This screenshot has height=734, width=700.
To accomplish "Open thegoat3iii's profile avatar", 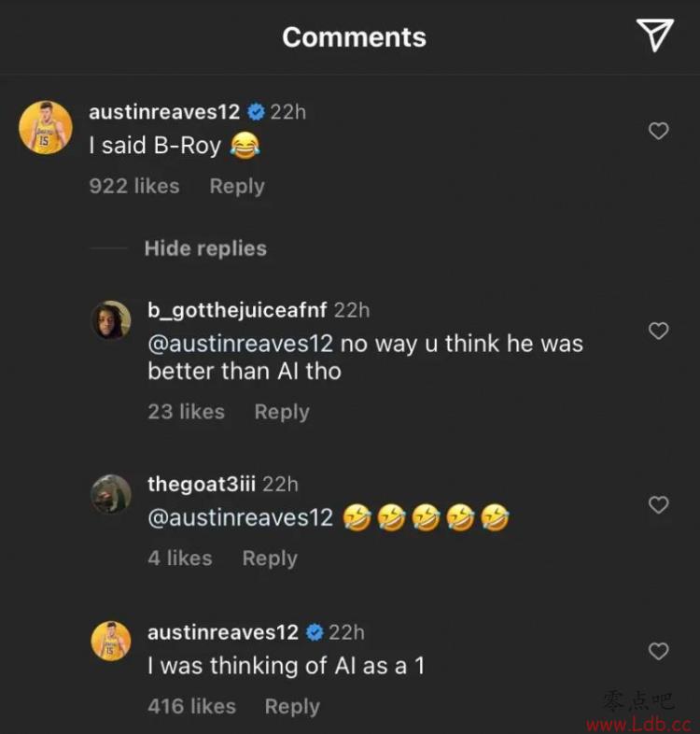I will tap(110, 494).
